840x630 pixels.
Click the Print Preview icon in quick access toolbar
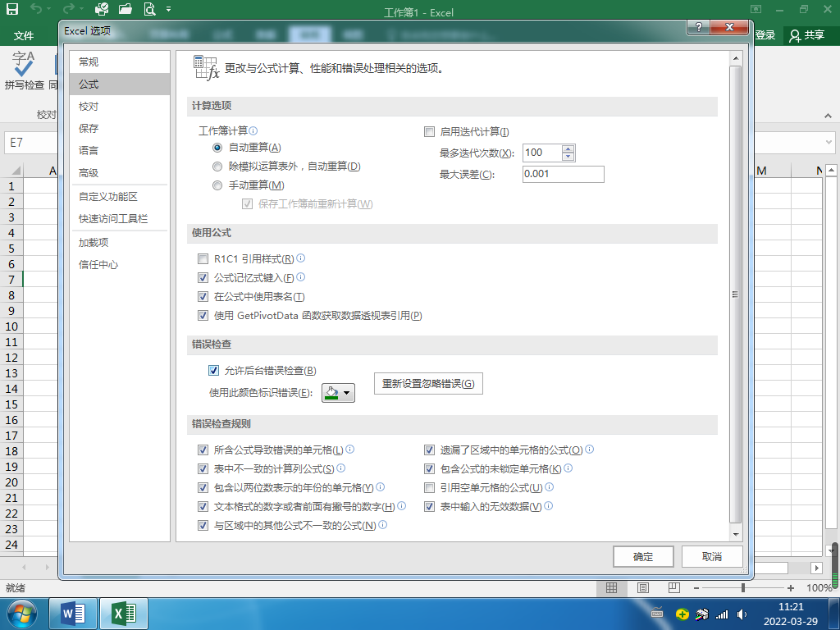coord(149,9)
